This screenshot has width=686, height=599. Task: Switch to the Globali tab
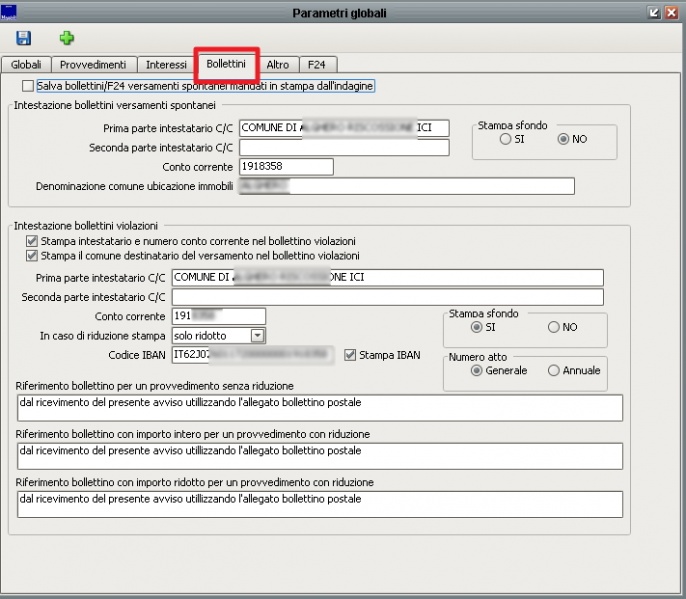pos(26,64)
